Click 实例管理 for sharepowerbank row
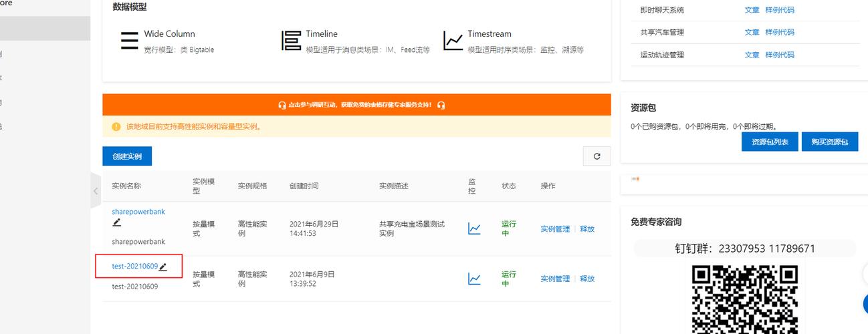 coord(555,229)
